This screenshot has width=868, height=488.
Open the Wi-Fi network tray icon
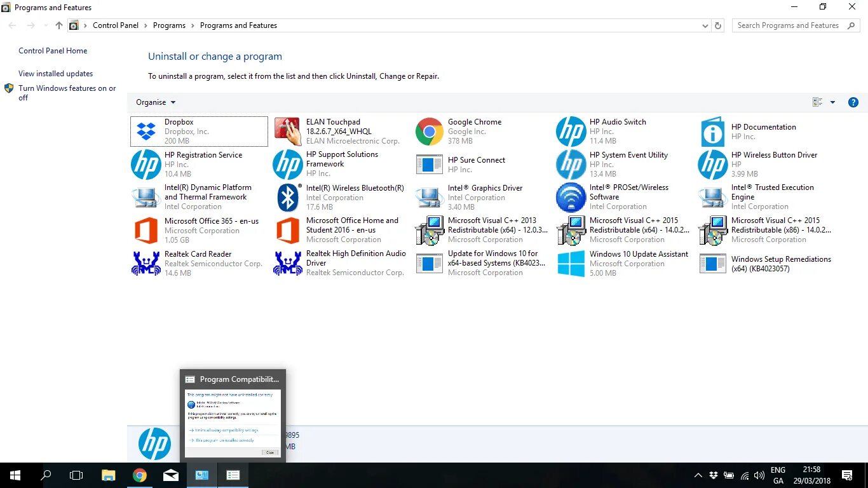(744, 475)
